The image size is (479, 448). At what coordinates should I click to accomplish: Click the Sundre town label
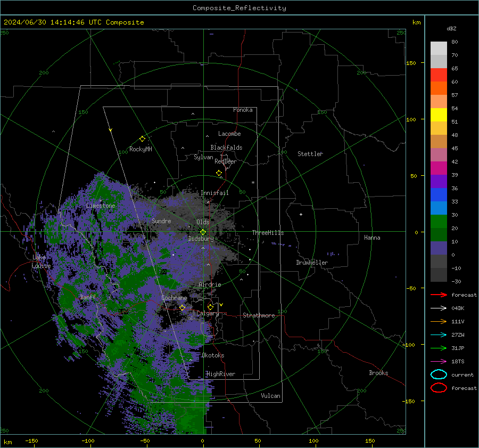coord(161,221)
